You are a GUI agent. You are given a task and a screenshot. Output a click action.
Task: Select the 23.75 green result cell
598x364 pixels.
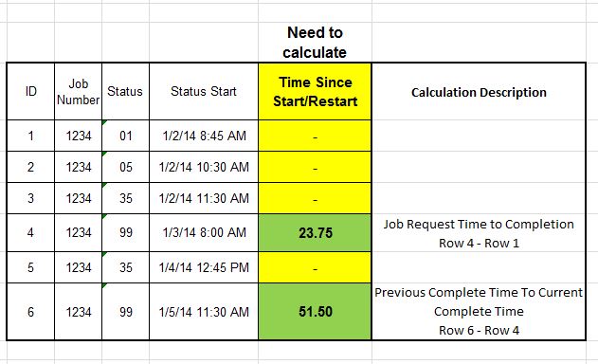point(315,233)
